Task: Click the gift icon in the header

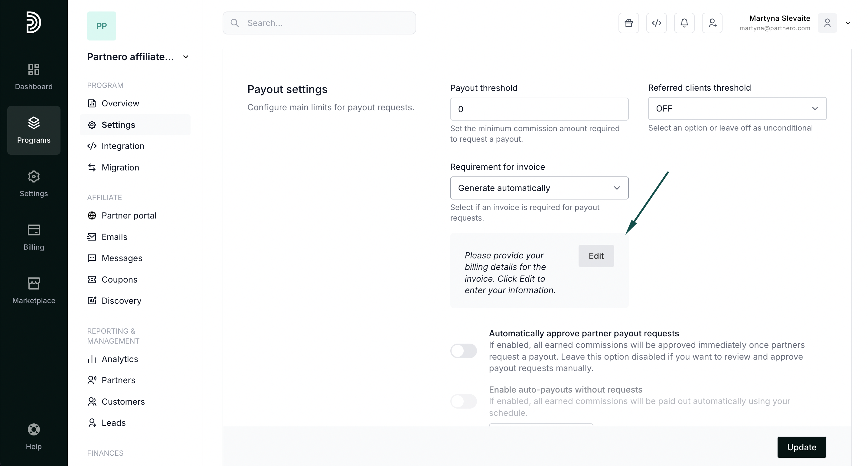Action: 628,23
